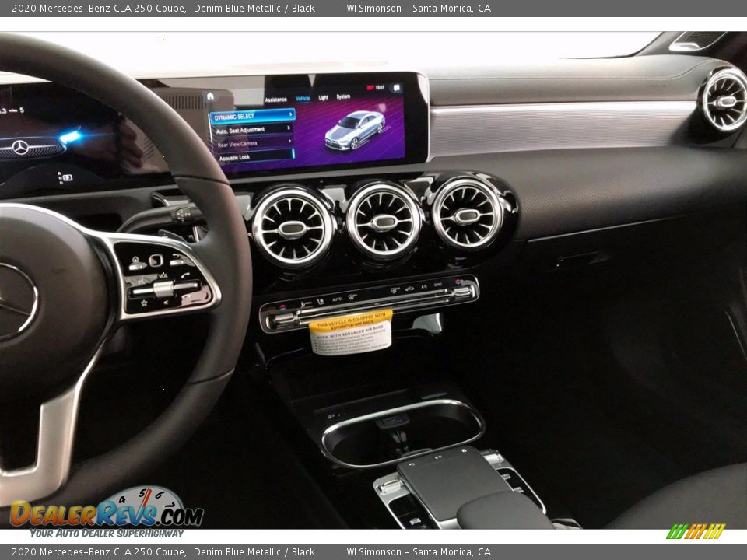Tap the phone call button on the steering wheel
747x560 pixels.
(x=185, y=275)
